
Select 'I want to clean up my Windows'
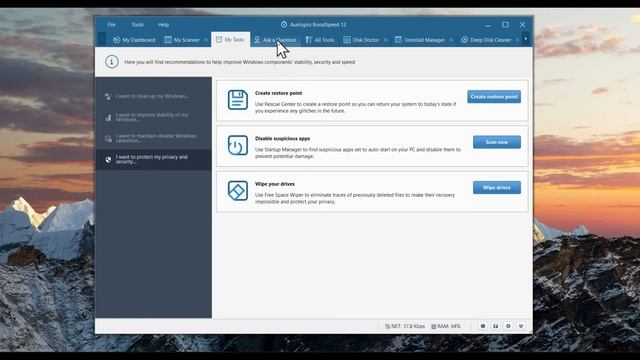(x=153, y=96)
